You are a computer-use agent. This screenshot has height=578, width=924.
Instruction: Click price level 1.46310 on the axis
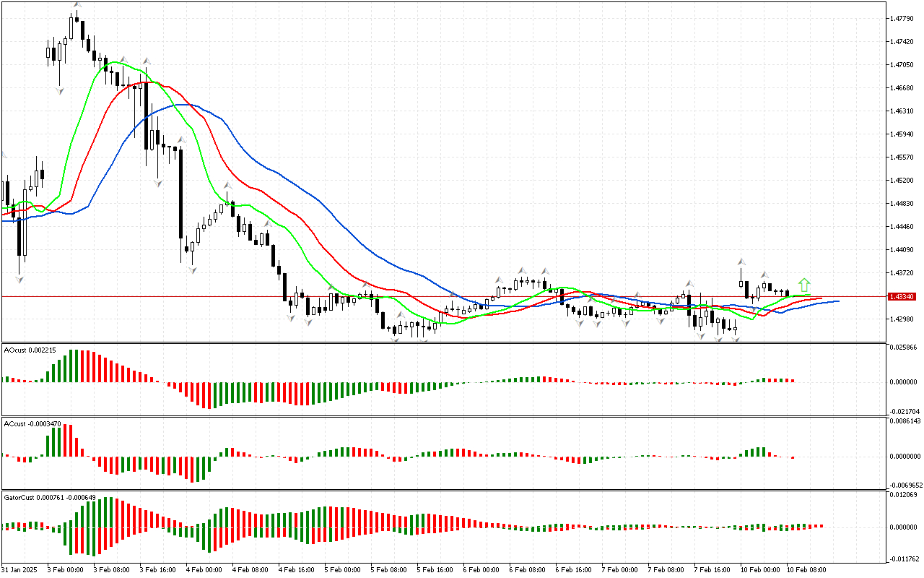tap(903, 111)
